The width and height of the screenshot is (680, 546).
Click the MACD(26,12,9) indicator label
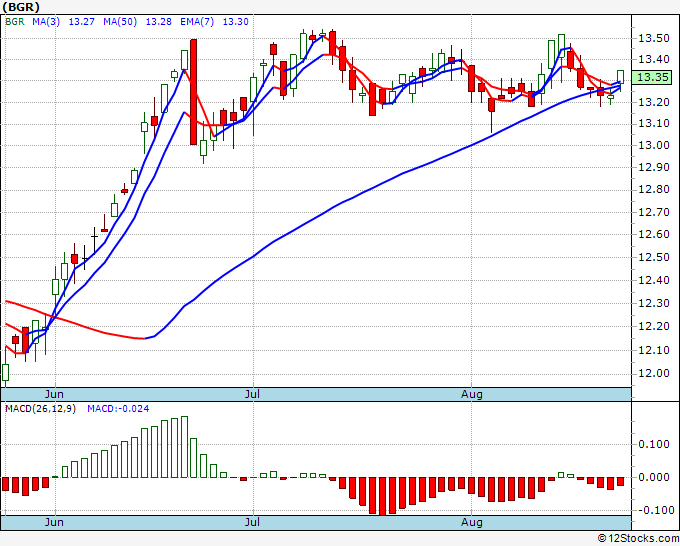[40, 409]
